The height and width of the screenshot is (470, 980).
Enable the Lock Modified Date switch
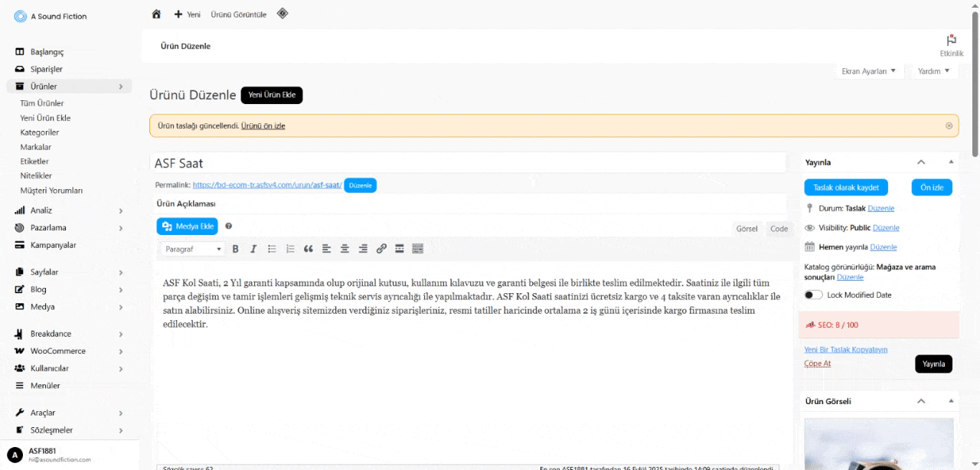click(x=813, y=295)
